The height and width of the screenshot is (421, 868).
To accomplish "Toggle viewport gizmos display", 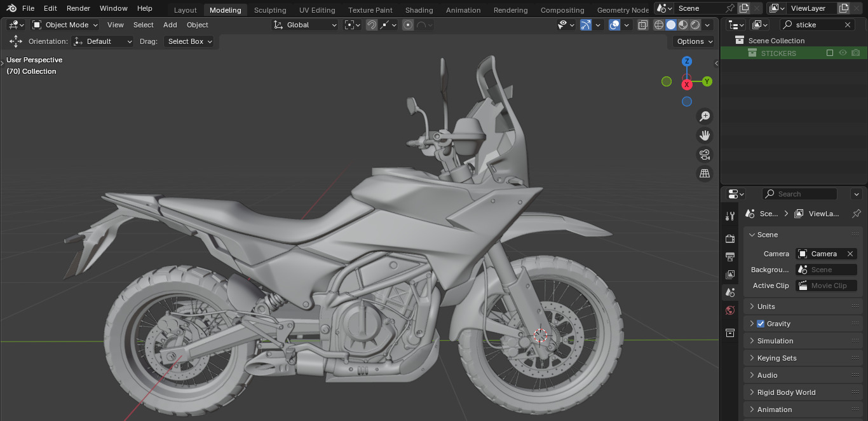I will pos(586,25).
